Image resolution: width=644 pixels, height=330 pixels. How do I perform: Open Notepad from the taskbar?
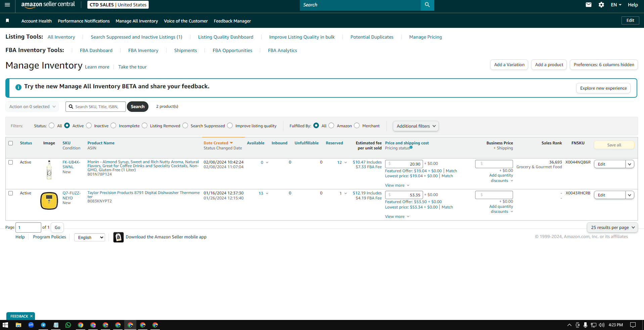[x=56, y=325]
